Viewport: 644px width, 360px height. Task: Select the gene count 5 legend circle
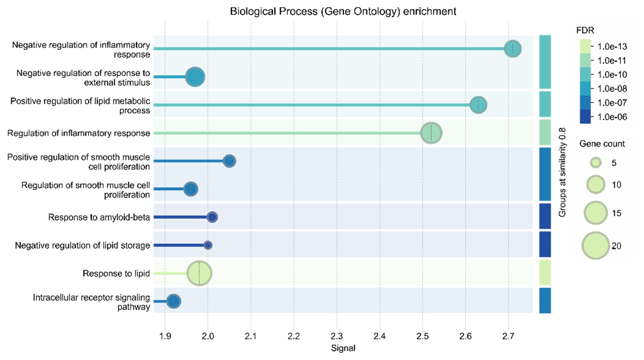click(x=596, y=163)
